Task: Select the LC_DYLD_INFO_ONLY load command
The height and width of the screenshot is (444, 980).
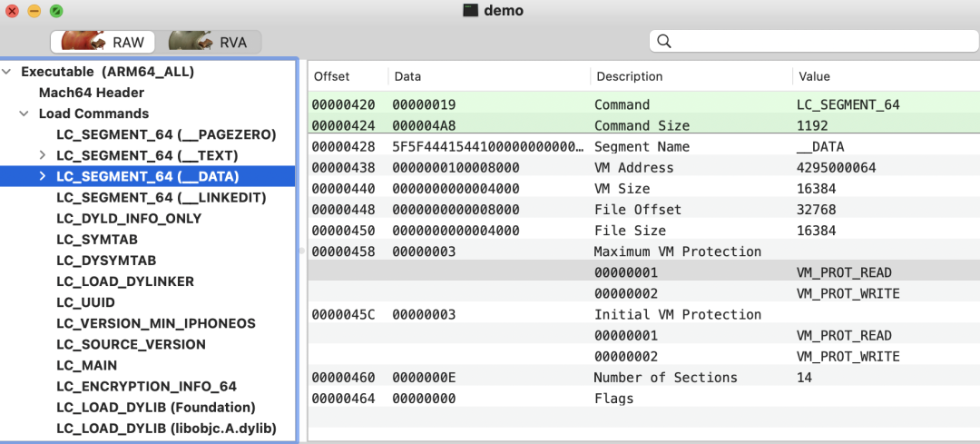Action: point(129,219)
